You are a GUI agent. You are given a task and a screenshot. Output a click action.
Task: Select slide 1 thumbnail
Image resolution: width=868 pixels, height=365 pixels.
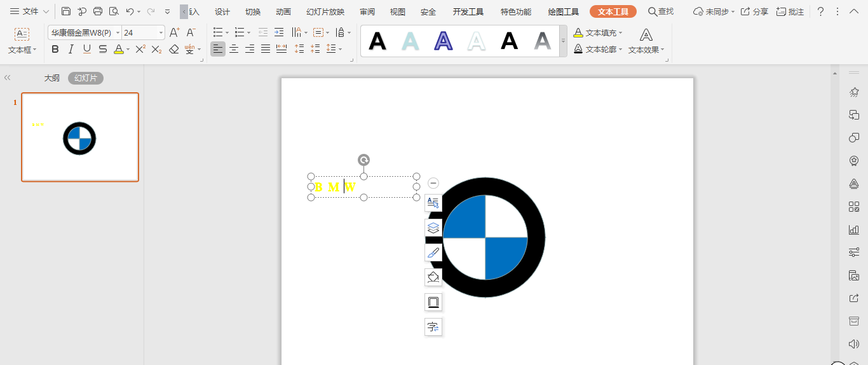pyautogui.click(x=80, y=137)
